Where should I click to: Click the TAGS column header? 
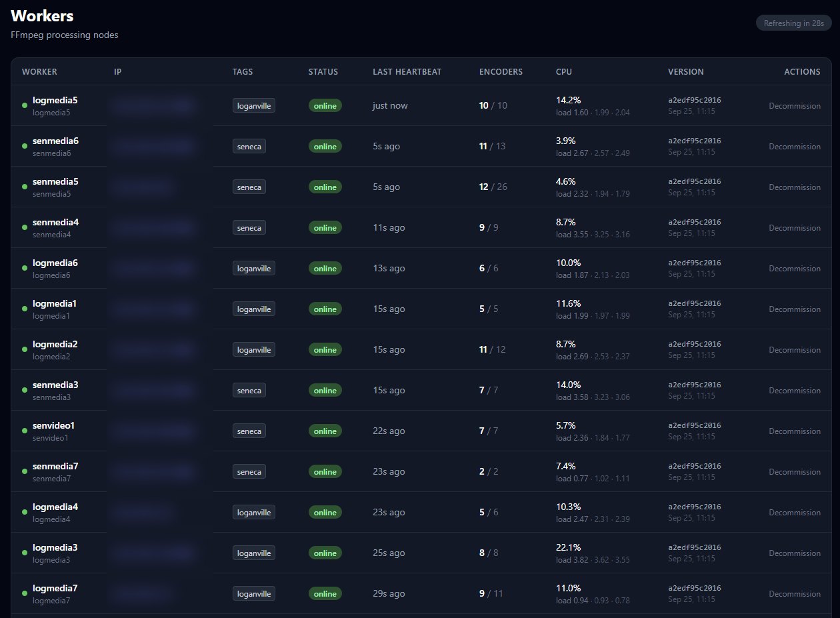243,72
